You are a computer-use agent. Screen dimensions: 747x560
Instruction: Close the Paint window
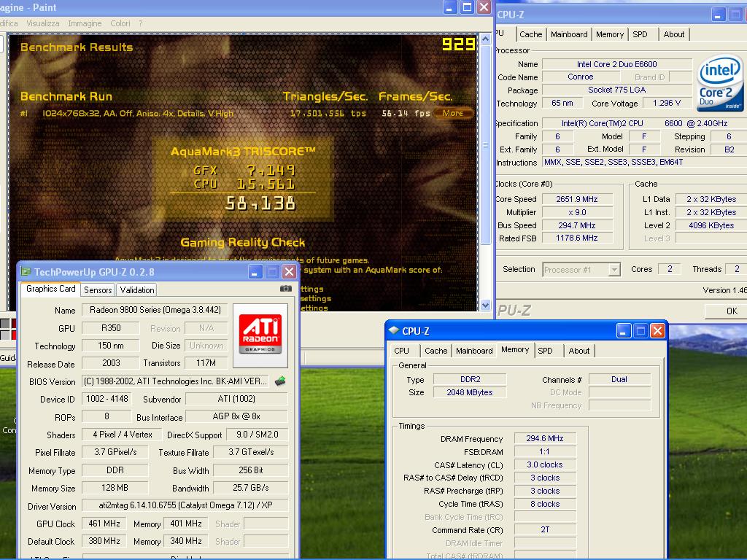point(484,7)
